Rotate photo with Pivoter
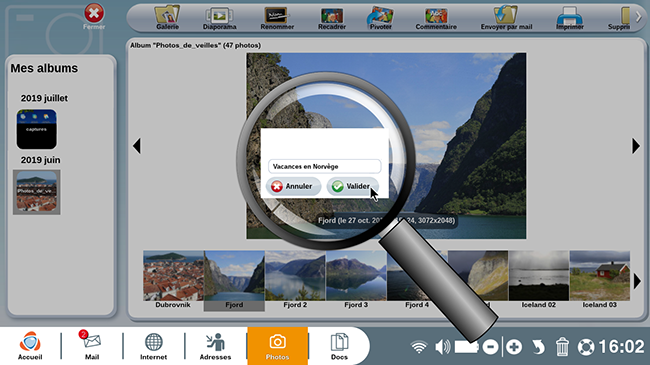 (x=380, y=17)
